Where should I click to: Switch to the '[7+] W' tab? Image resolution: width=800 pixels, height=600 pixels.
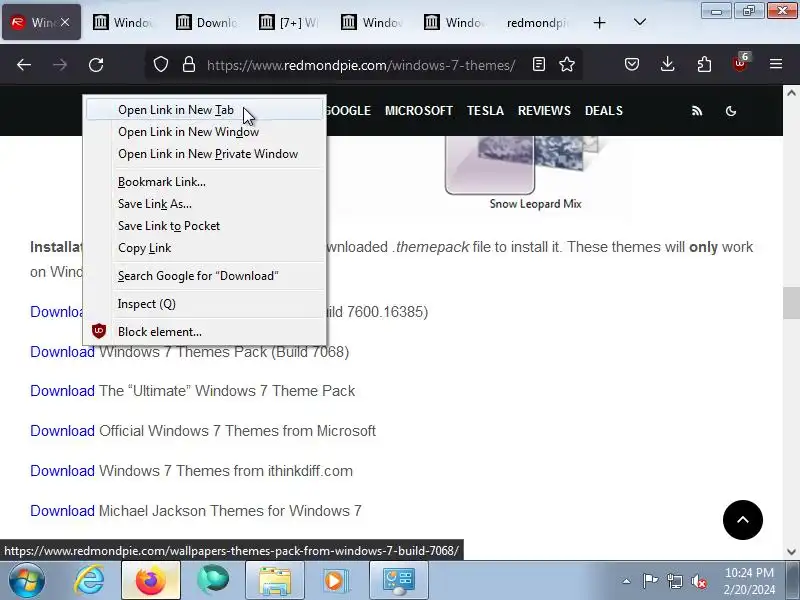[x=289, y=22]
